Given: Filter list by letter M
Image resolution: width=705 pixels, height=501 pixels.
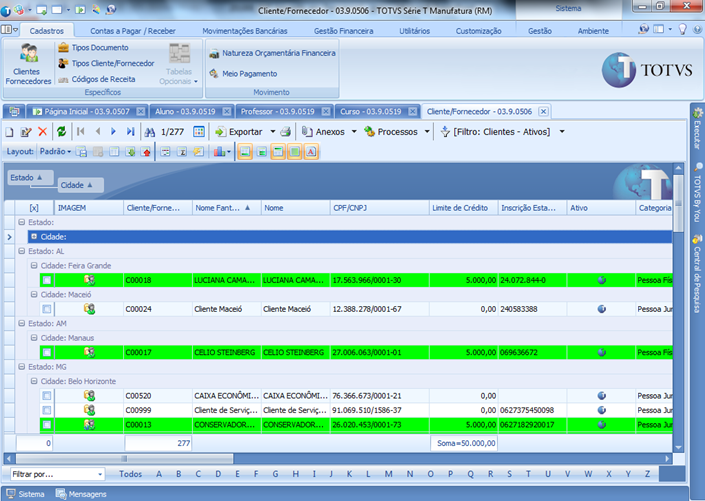Looking at the screenshot, I should pyautogui.click(x=388, y=474).
